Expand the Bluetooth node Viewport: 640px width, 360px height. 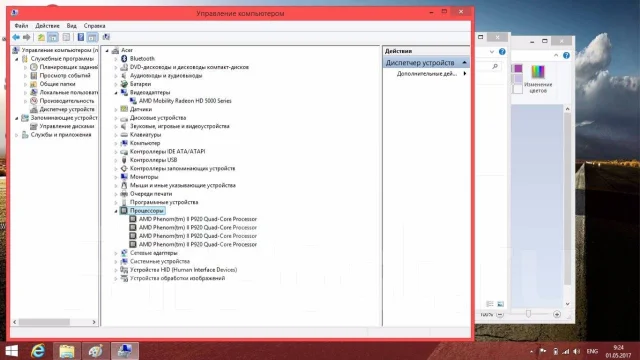point(116,59)
